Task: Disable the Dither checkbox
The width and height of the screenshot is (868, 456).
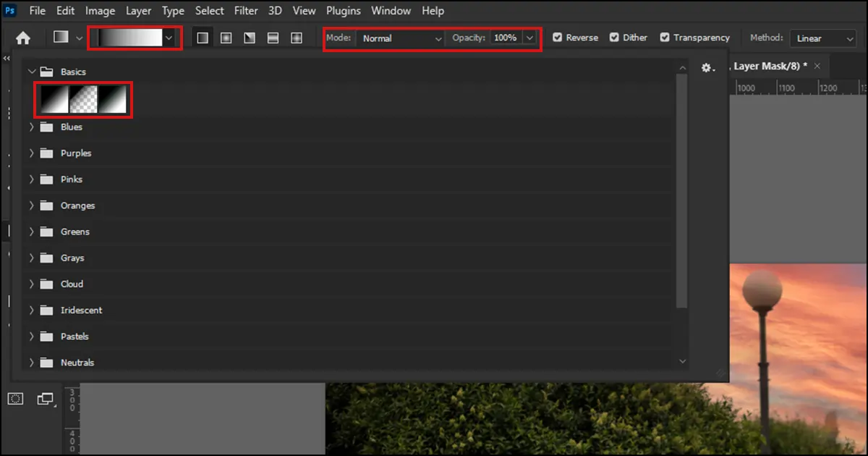Action: 614,38
